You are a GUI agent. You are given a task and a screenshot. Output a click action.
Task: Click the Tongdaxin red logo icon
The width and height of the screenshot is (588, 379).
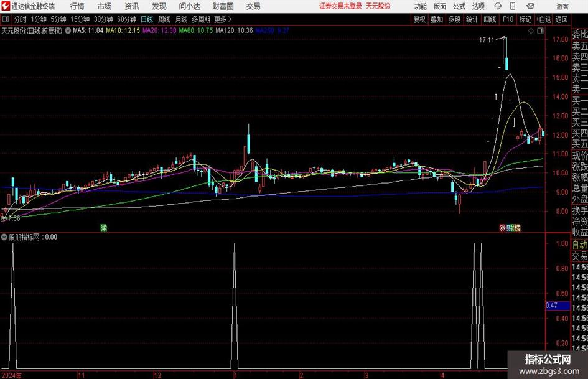[x=6, y=6]
